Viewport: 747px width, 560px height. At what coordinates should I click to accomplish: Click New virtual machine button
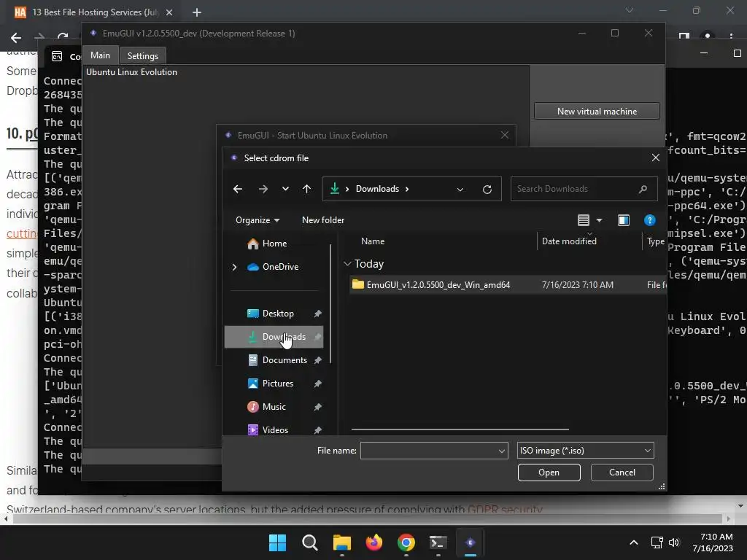(597, 112)
